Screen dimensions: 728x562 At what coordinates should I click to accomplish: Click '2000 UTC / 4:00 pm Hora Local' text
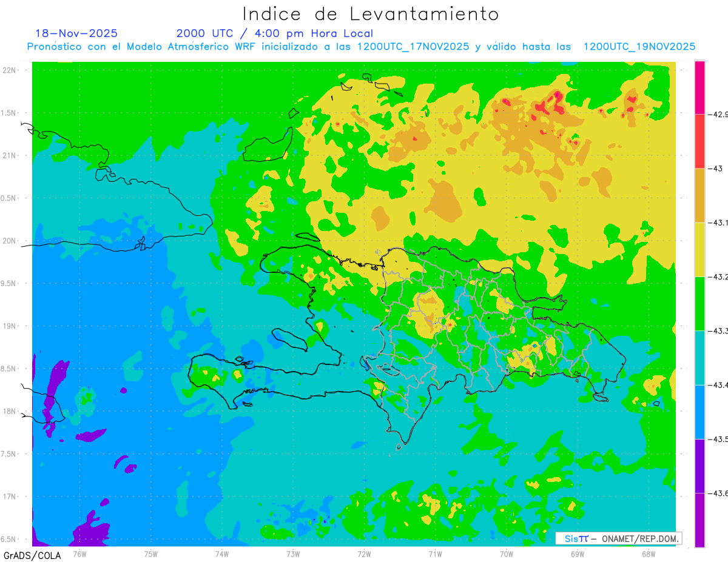tap(275, 33)
